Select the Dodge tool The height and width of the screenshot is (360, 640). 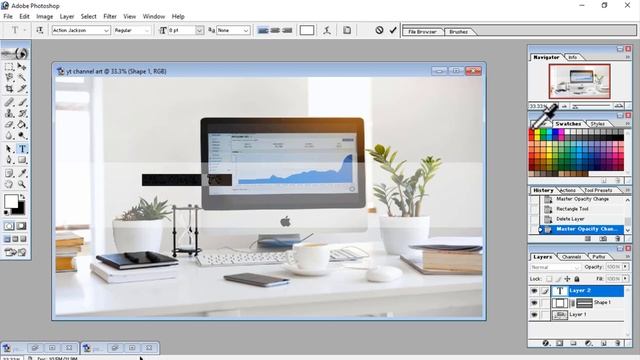(x=22, y=136)
